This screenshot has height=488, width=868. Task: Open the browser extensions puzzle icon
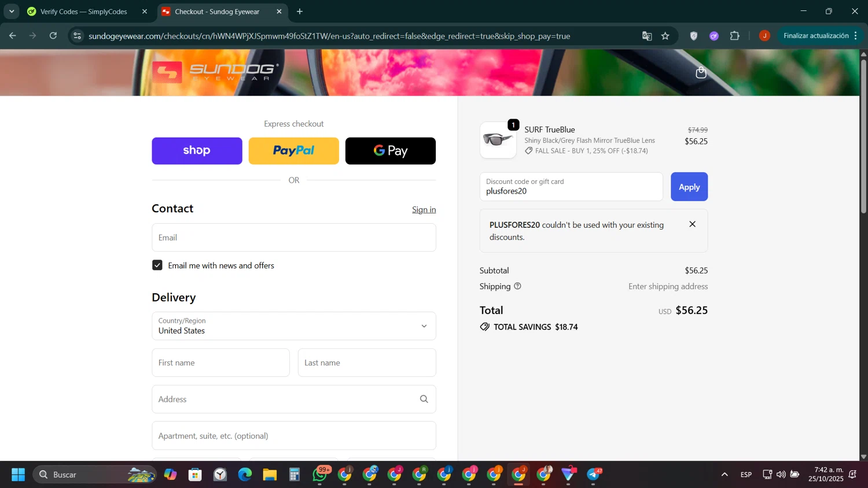pos(735,36)
